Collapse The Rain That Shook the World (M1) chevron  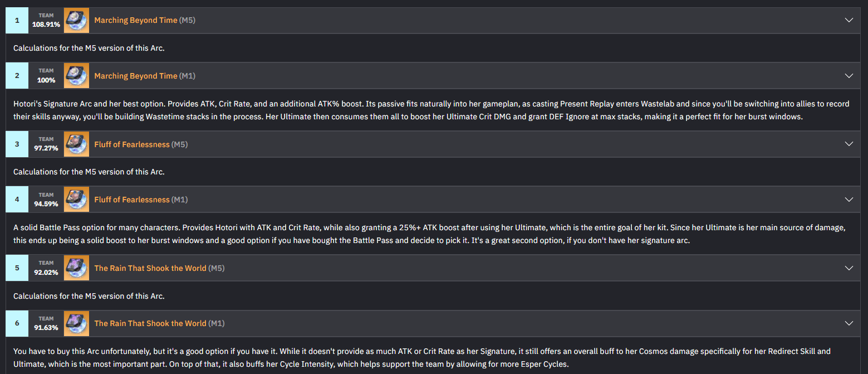pyautogui.click(x=849, y=323)
